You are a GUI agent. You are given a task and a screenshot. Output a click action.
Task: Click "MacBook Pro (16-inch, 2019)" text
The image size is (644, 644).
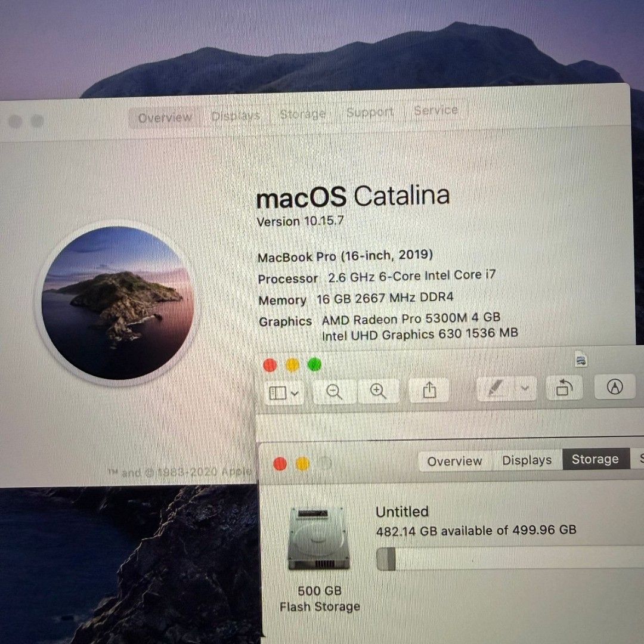point(345,256)
